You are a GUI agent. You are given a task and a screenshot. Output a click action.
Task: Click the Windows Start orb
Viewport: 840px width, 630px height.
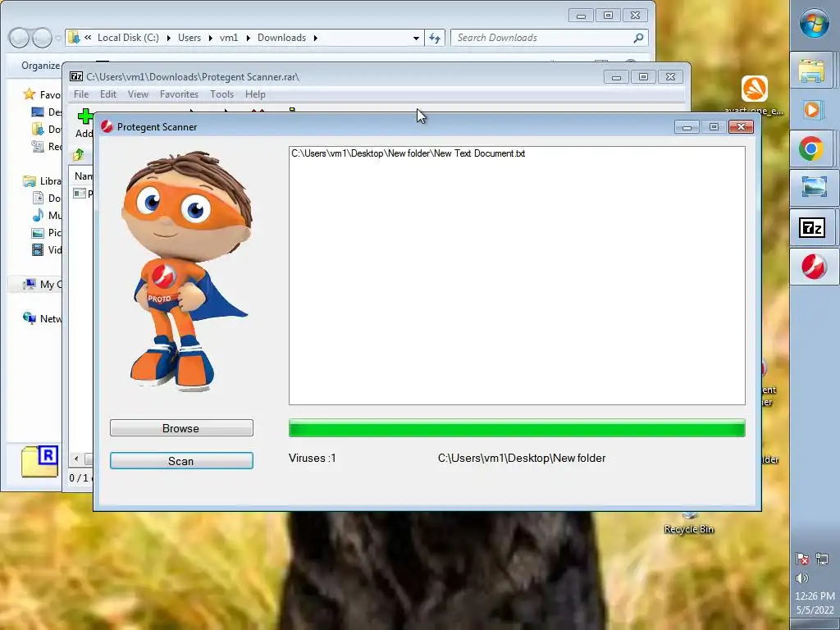click(x=815, y=24)
